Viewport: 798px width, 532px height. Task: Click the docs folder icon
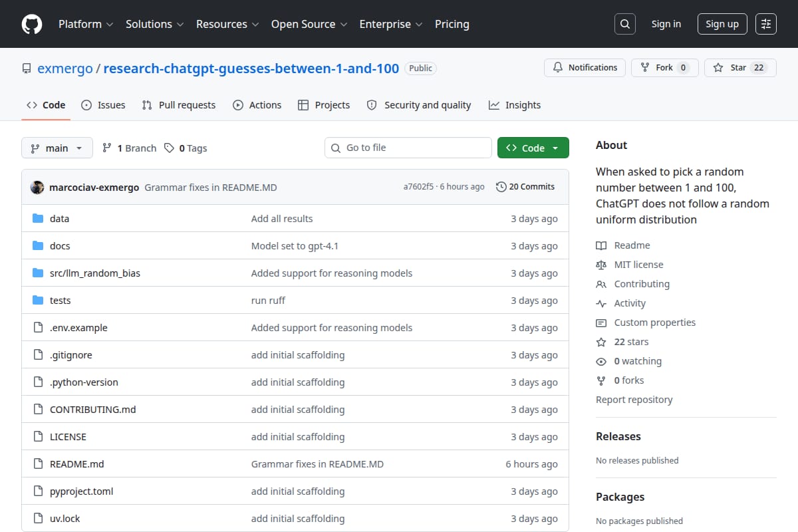point(38,246)
